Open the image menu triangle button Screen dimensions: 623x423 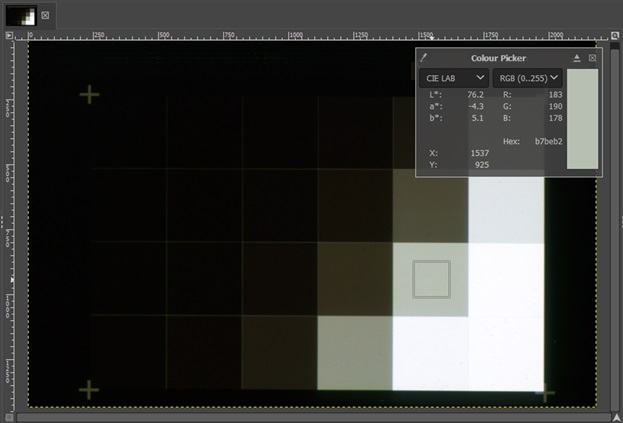10,35
